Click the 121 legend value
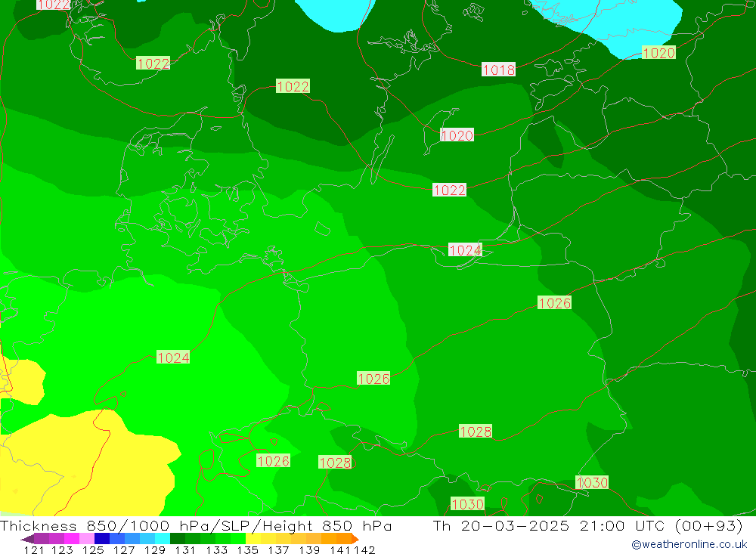 (34, 549)
